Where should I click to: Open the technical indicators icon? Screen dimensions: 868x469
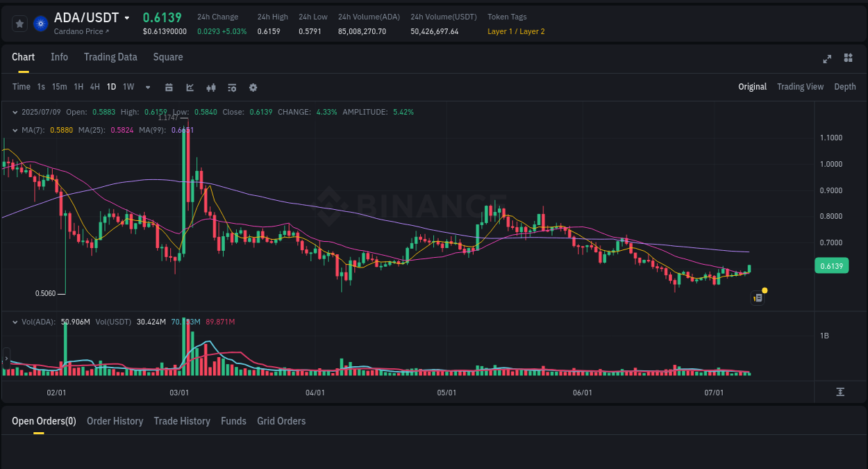210,87
